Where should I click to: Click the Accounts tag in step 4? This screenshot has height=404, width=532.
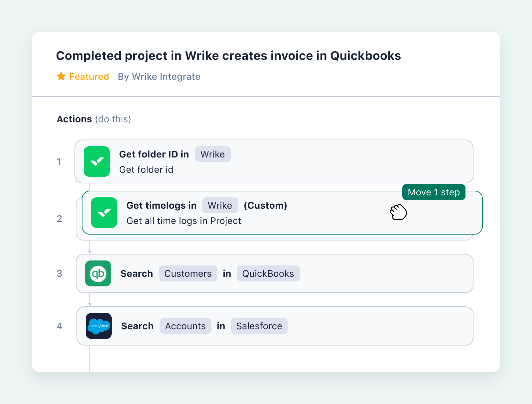tap(186, 326)
